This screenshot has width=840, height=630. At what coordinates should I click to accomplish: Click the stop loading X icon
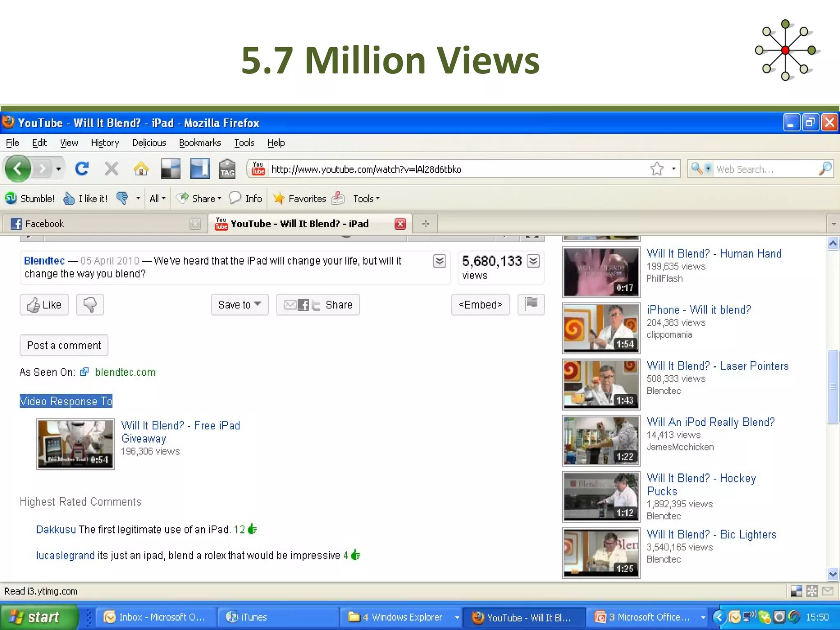pos(111,169)
